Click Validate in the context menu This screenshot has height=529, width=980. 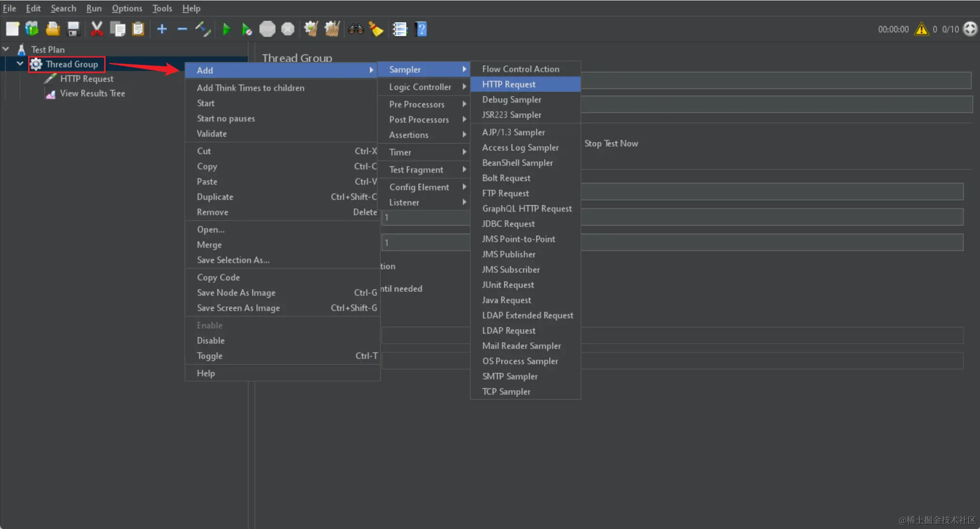click(x=212, y=134)
